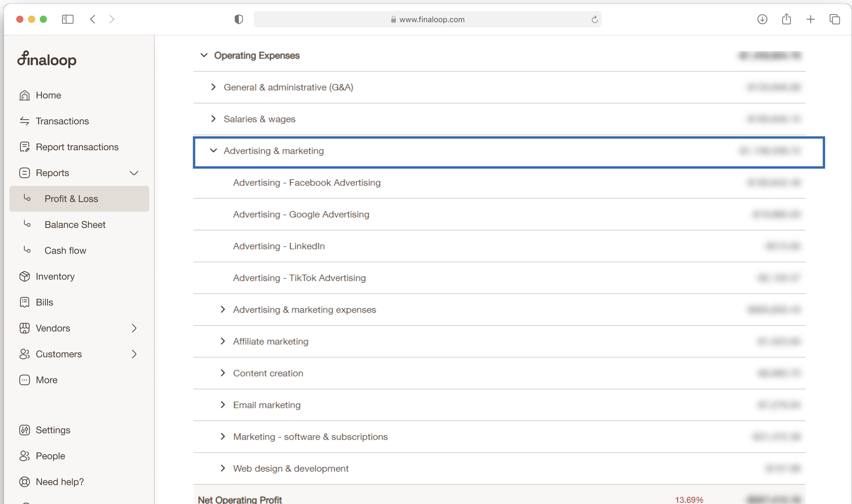Open Inventory section
852x504 pixels.
coord(55,277)
